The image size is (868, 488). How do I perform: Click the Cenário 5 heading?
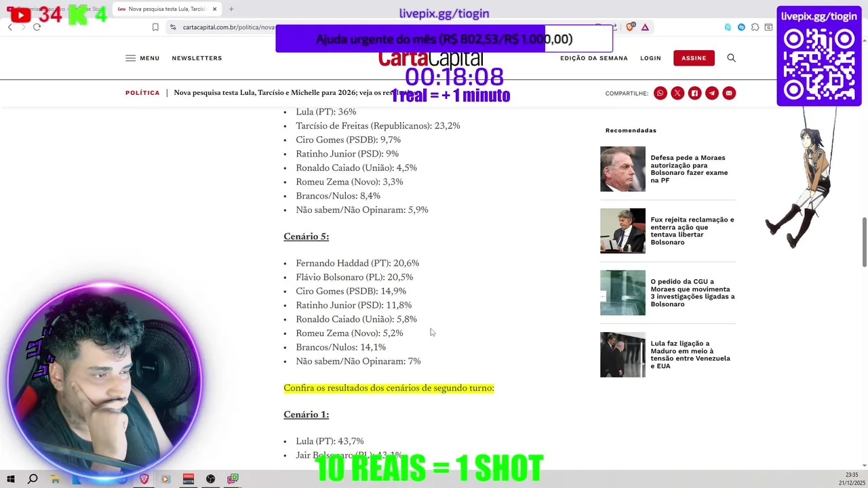tap(306, 237)
